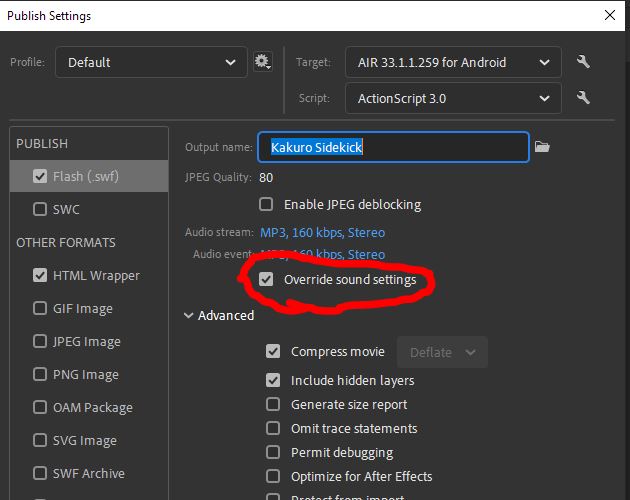Select the PNG Image list entry

click(x=89, y=374)
